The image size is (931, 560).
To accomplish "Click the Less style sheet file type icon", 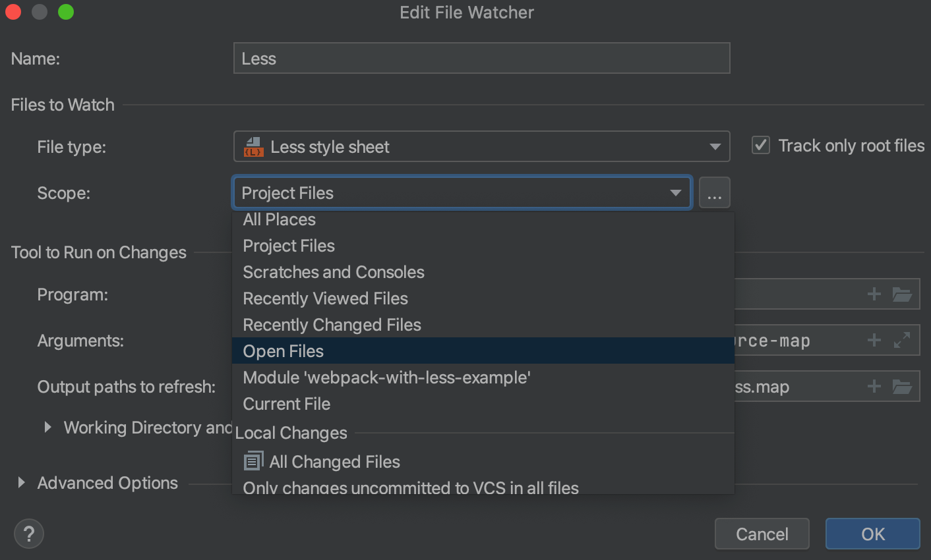I will 254,146.
